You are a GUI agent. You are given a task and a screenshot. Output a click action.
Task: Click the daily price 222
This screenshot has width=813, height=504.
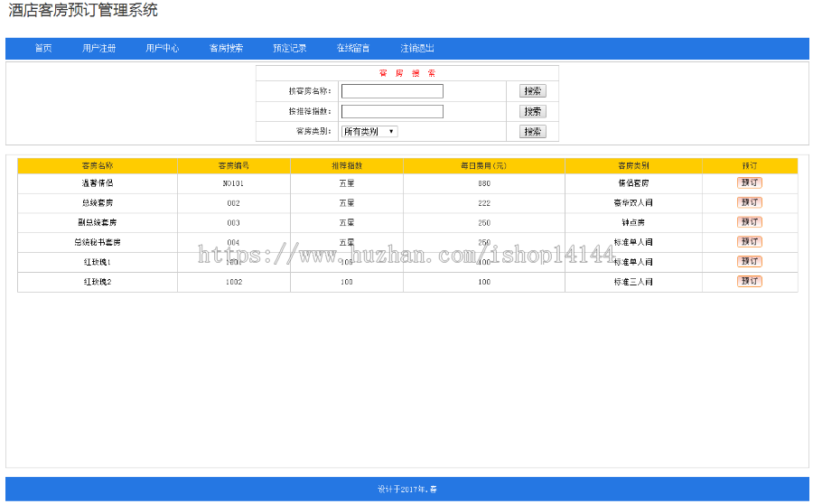point(484,202)
